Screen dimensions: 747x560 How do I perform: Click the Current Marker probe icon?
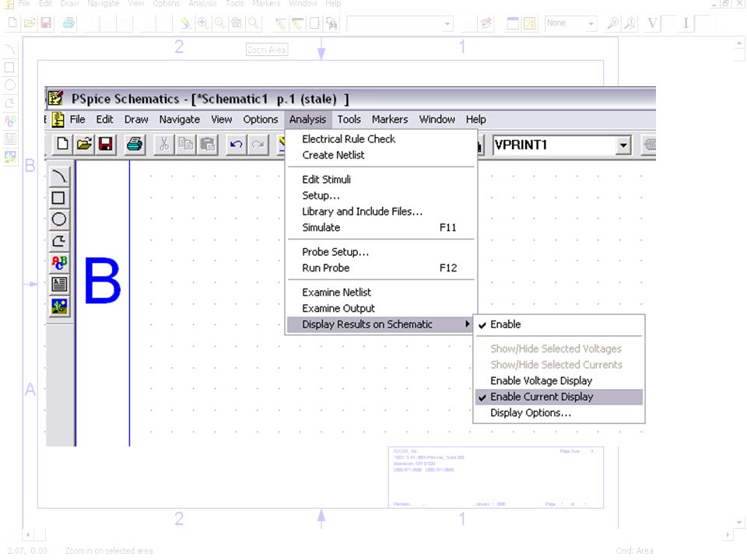tap(630, 23)
